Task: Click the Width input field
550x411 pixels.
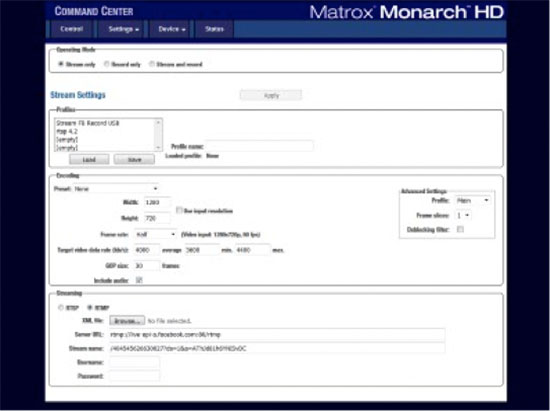Action: point(157,202)
